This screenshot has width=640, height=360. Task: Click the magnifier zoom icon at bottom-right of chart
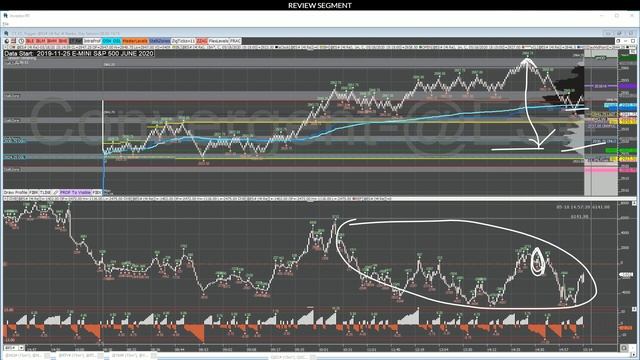[x=624, y=348]
